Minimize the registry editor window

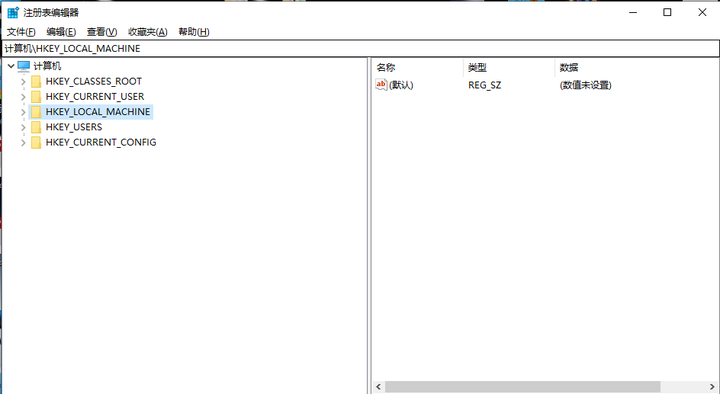(633, 12)
